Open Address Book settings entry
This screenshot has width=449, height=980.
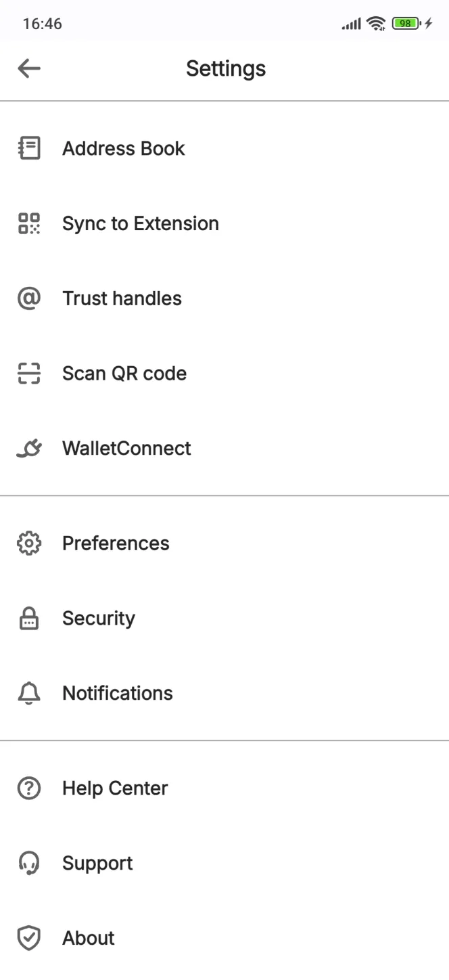tap(123, 148)
